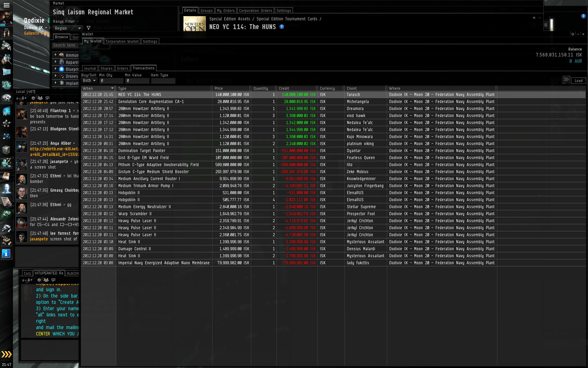Select the Genolution Core Augmentation CA-1 row
The width and height of the screenshot is (588, 368).
(333, 102)
